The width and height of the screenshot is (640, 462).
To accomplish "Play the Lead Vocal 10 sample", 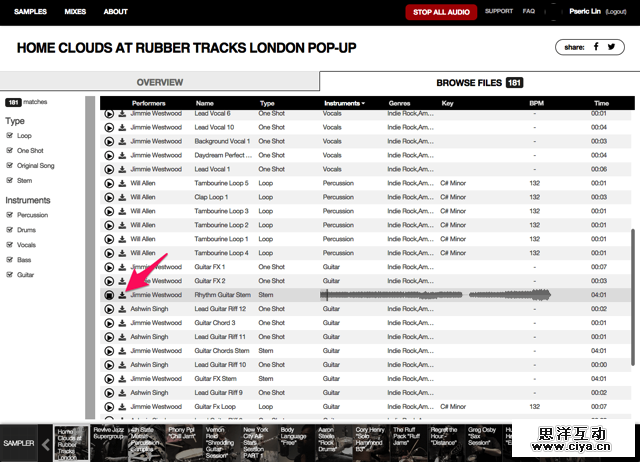I will [x=109, y=128].
